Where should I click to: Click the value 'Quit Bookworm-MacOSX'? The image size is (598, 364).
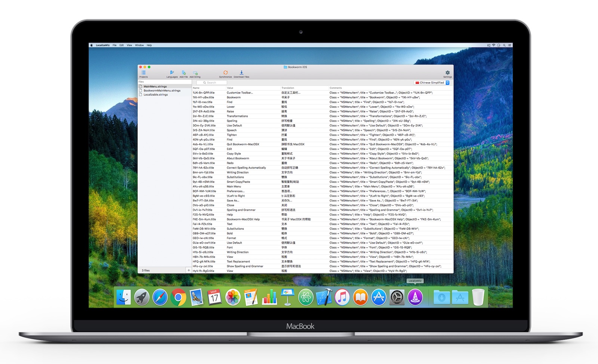click(x=243, y=144)
